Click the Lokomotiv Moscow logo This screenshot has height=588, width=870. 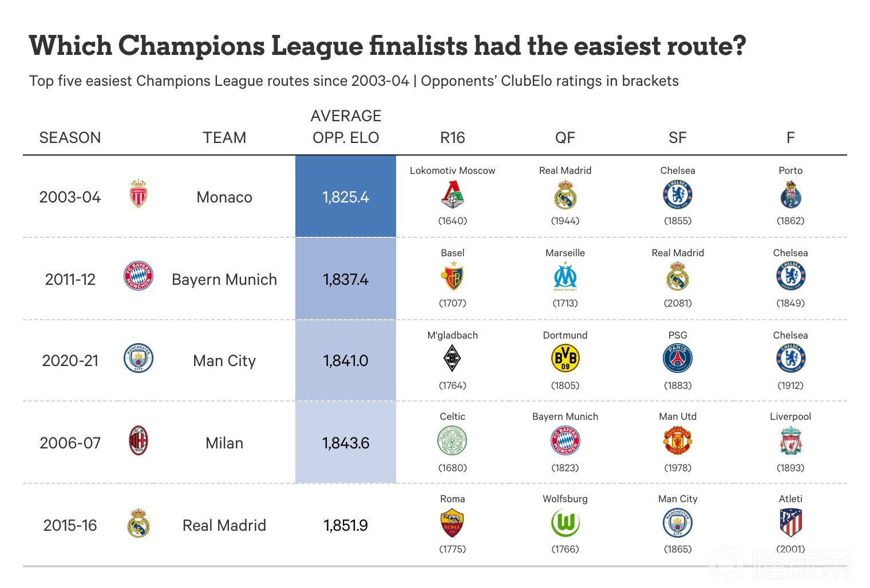[x=453, y=194]
